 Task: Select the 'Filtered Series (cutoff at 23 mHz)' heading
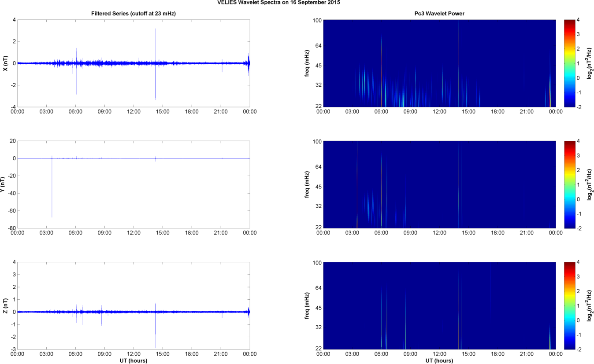coord(133,14)
